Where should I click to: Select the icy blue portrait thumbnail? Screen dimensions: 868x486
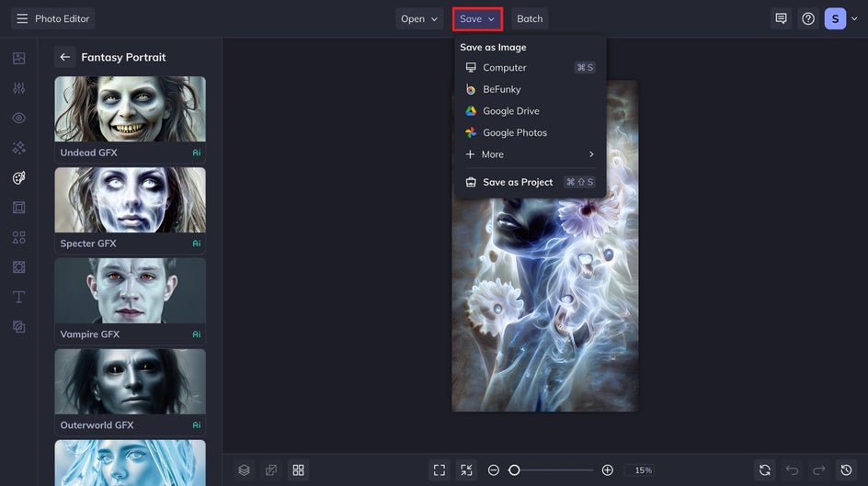130,463
